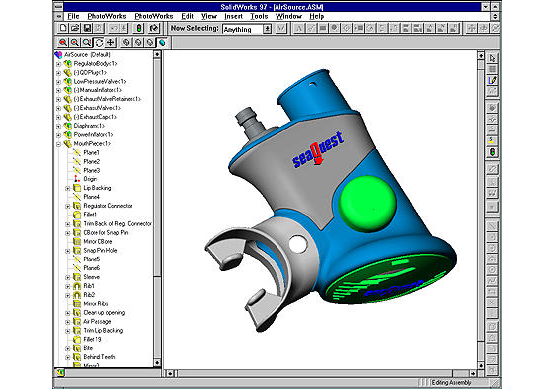Viewport: 555px width, 389px height.
Task: Open the Now Selecting dropdown arrow
Action: (268, 29)
